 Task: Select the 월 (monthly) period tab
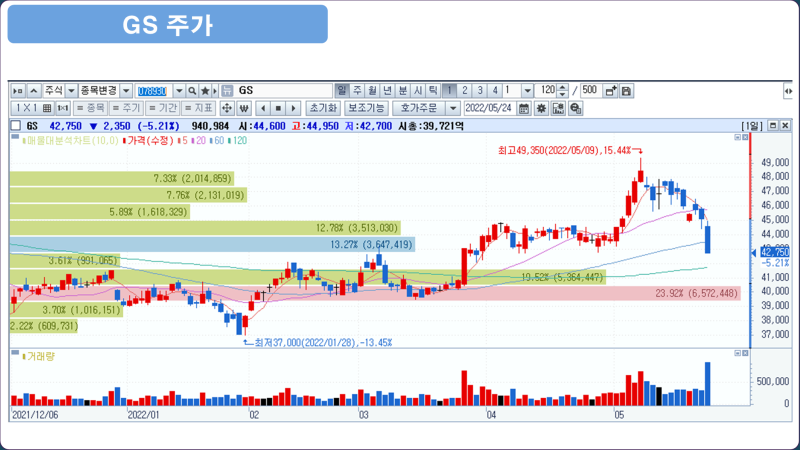point(372,91)
